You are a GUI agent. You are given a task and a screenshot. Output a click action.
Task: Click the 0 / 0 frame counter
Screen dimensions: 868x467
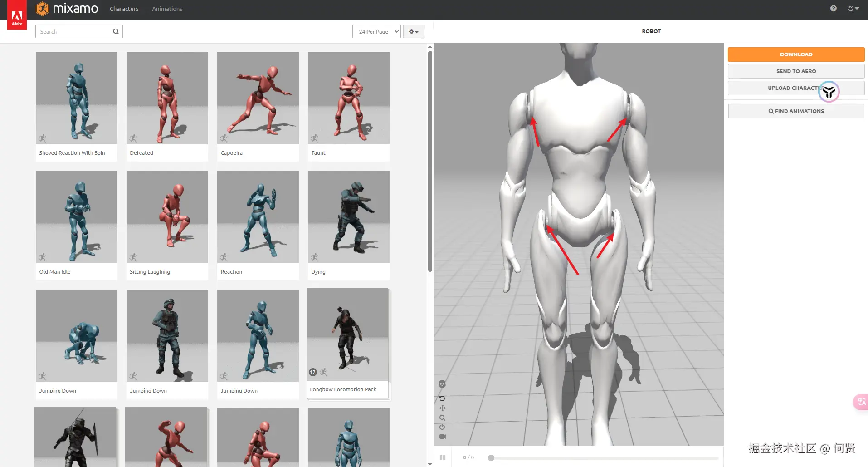point(468,457)
